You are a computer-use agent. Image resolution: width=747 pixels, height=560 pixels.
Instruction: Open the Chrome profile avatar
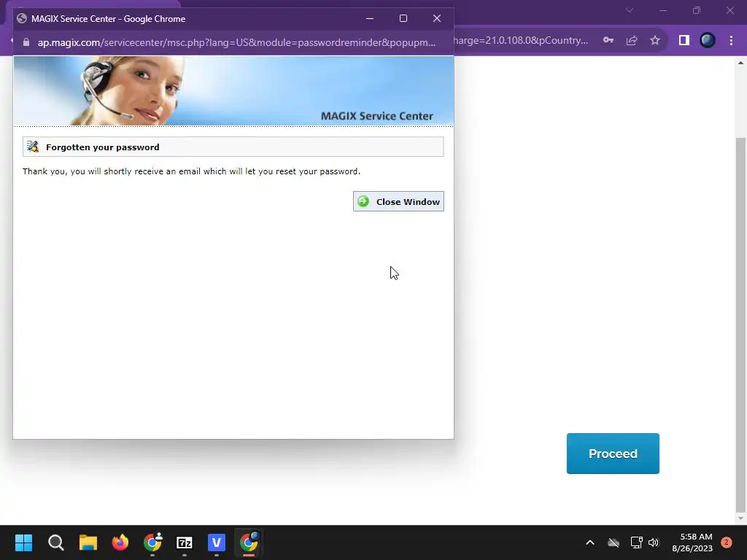[x=708, y=41]
